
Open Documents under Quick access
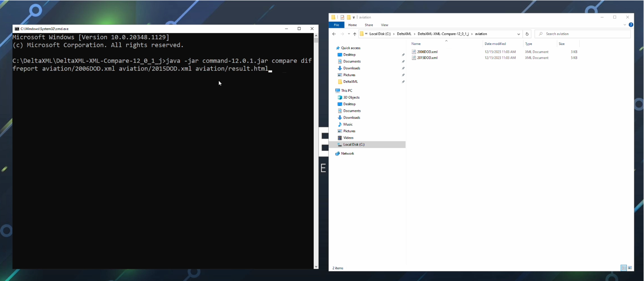[x=352, y=62]
